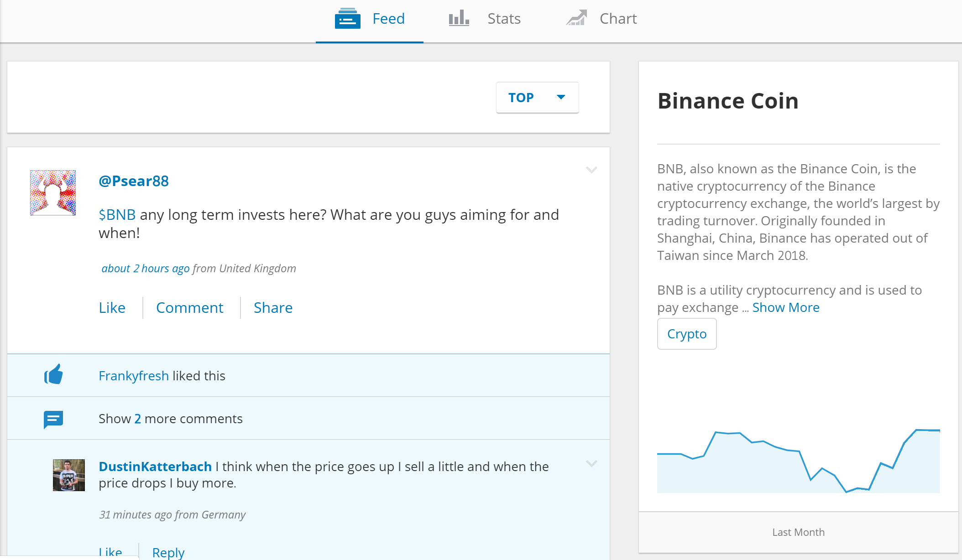962x560 pixels.
Task: Open the 'about 2 hours ago' timestamp
Action: (x=145, y=269)
